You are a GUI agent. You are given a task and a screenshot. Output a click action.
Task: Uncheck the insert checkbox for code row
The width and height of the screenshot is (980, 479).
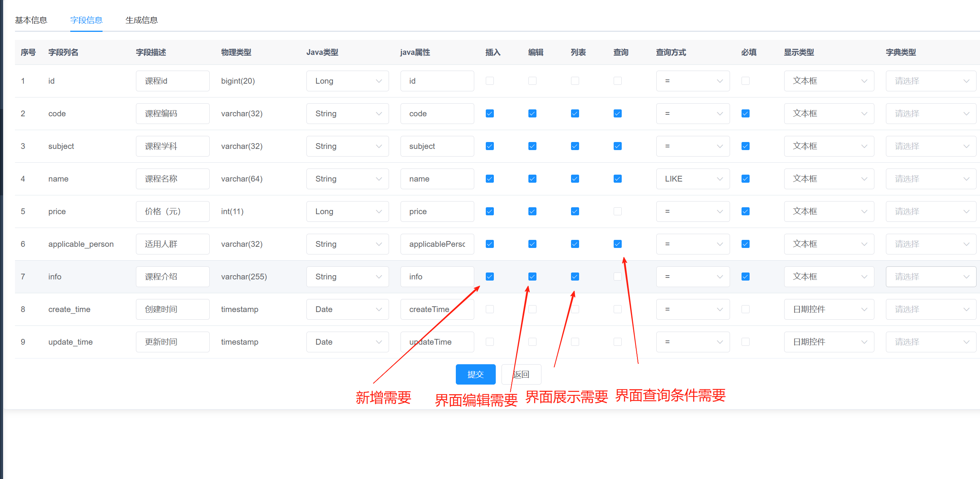pyautogui.click(x=490, y=114)
